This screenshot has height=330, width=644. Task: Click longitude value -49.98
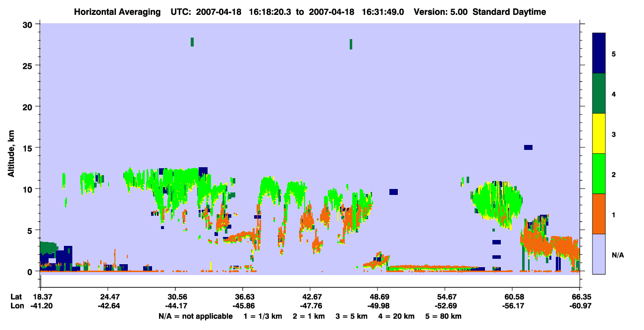coord(377,305)
